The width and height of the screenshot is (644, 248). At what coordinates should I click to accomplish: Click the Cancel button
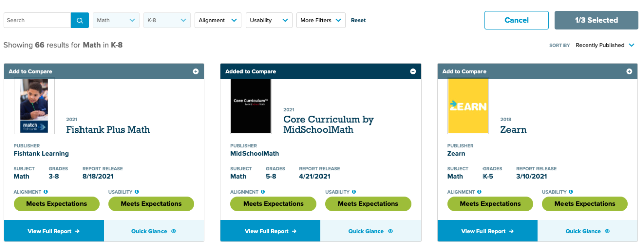click(516, 20)
